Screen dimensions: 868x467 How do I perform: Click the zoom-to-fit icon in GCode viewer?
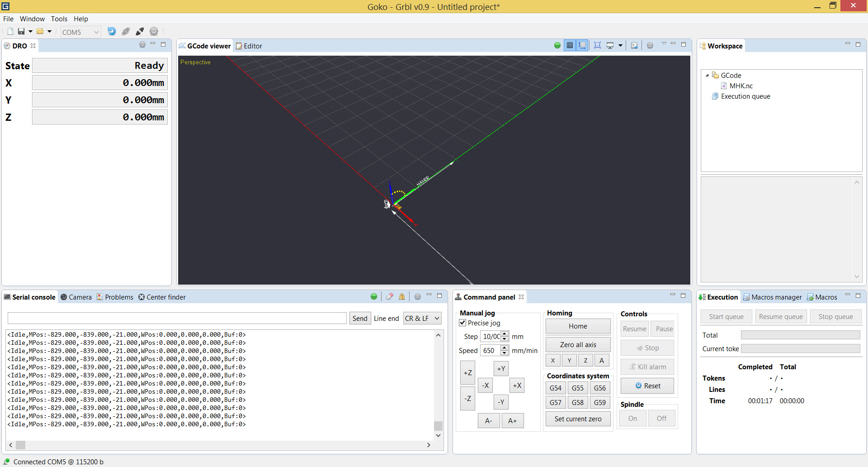click(597, 45)
